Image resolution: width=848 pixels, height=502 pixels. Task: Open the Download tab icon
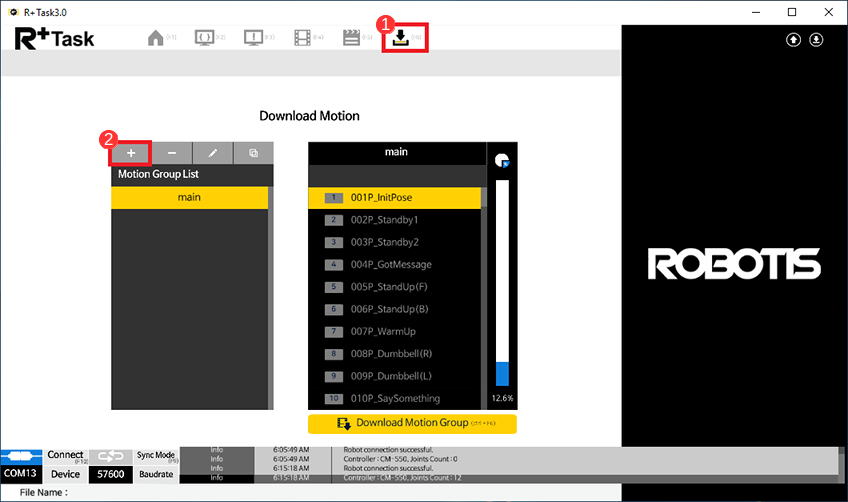(400, 38)
